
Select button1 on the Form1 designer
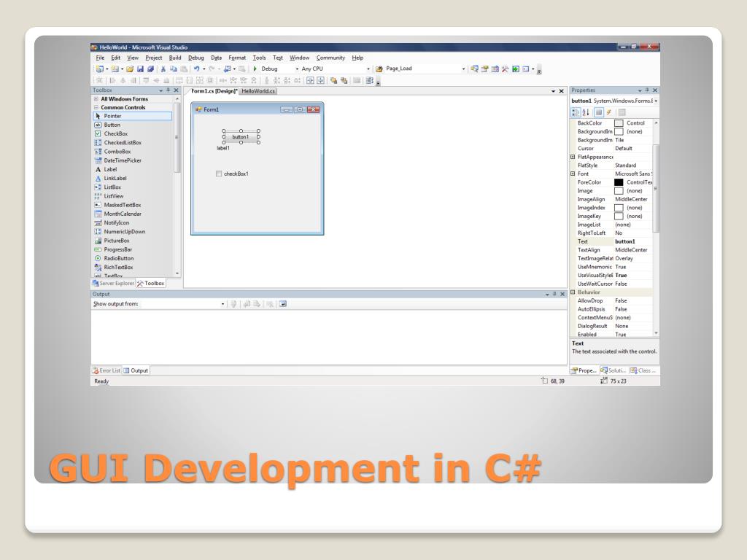click(241, 137)
